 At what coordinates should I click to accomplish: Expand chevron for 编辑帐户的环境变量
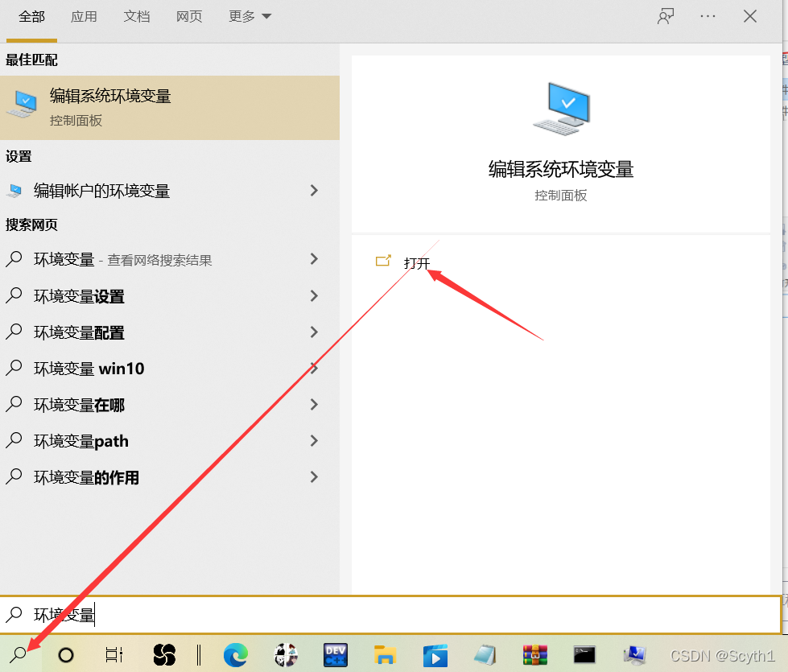click(x=314, y=191)
